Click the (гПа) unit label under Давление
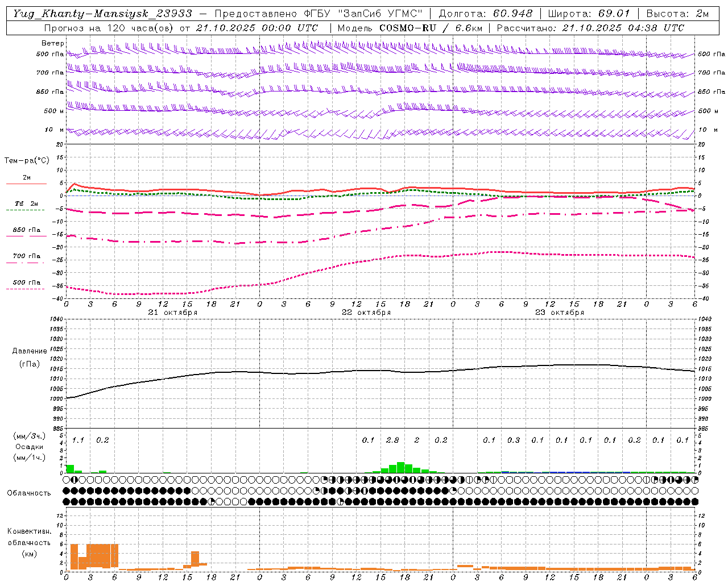The image size is (728, 582). 30,364
